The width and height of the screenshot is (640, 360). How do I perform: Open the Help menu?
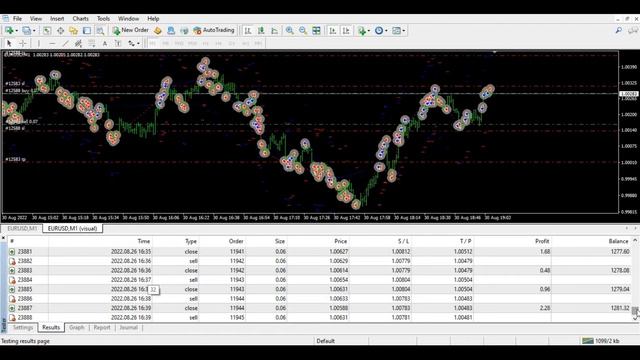tap(153, 19)
